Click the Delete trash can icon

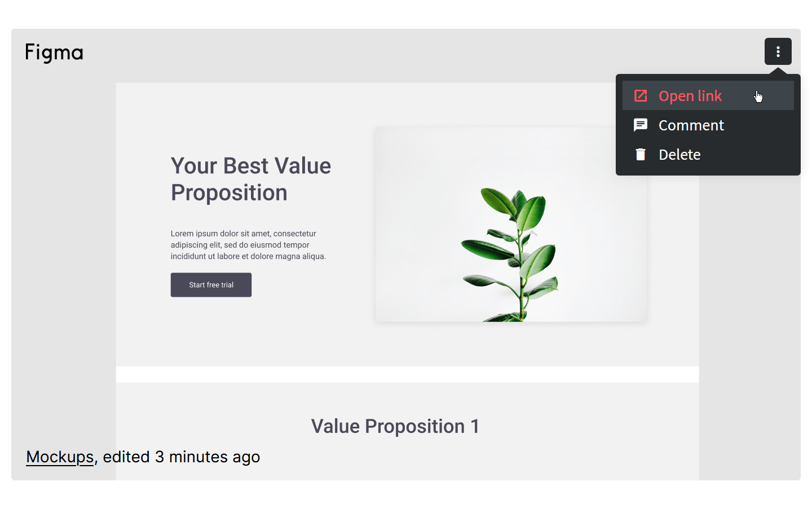(641, 154)
